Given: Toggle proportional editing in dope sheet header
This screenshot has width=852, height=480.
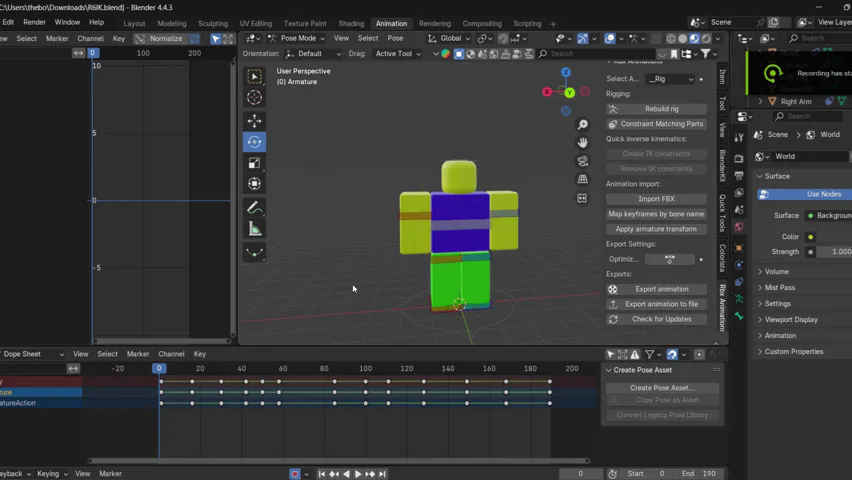Looking at the screenshot, I should [x=699, y=354].
